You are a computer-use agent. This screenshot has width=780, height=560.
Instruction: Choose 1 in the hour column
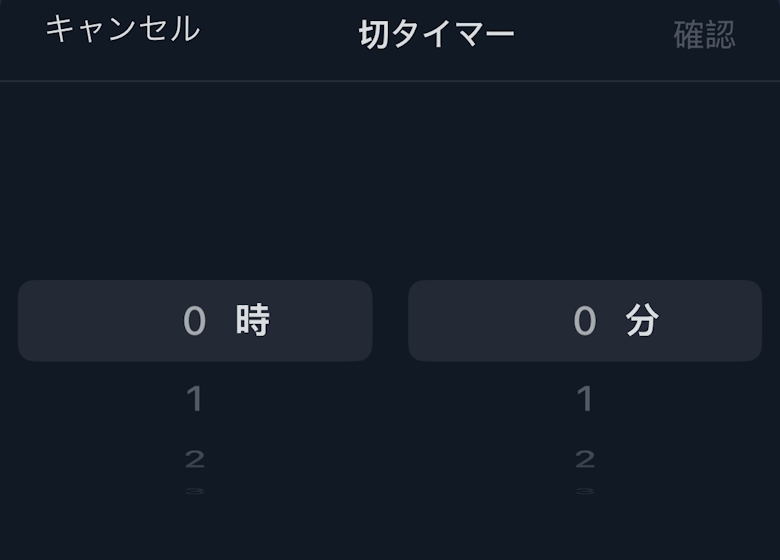(195, 400)
